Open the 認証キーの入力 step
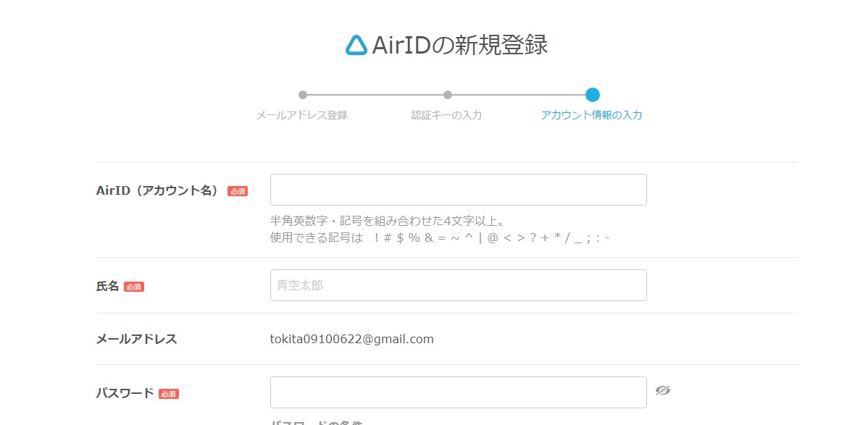 pos(448,115)
